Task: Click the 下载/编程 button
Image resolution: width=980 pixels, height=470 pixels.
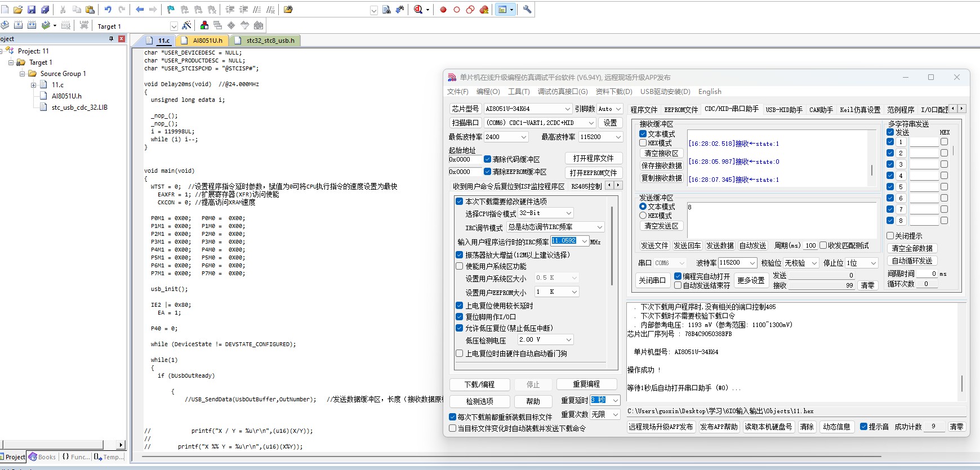Action: (x=479, y=384)
